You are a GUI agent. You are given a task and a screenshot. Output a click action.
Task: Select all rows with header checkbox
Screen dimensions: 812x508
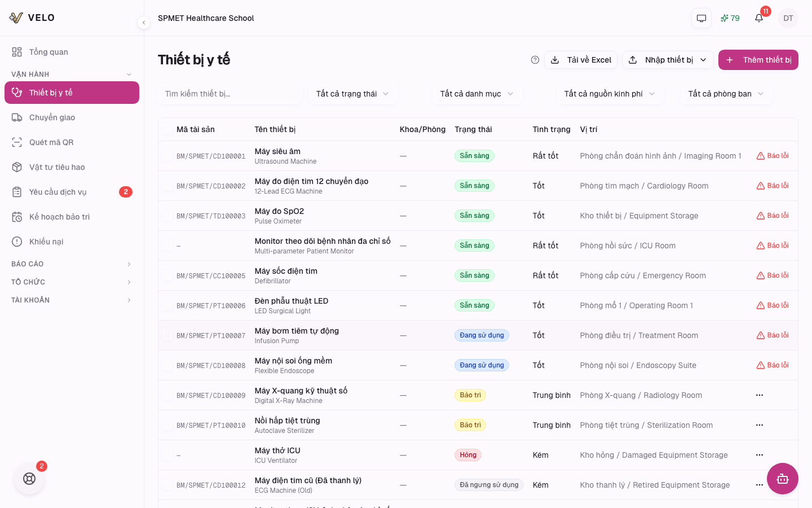point(168,130)
